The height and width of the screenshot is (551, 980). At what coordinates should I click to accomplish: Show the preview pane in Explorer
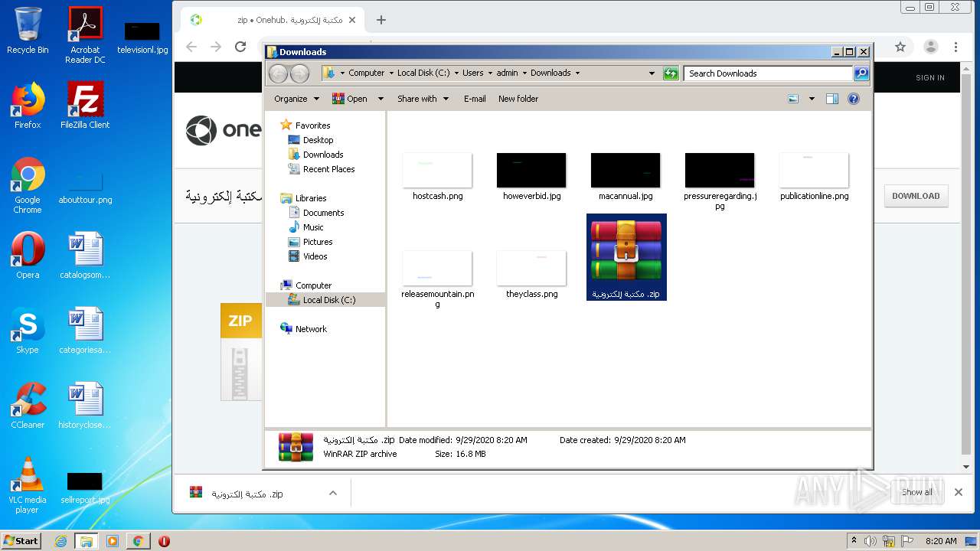832,99
